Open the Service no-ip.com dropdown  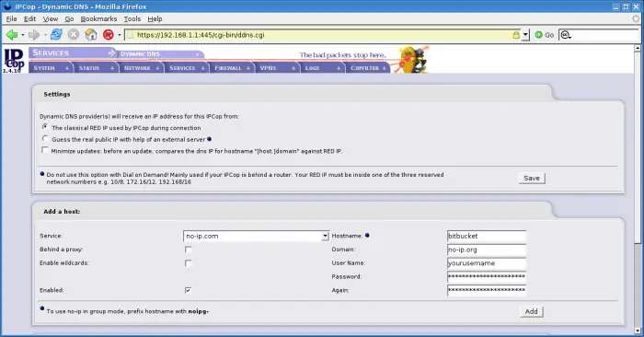[x=256, y=236]
